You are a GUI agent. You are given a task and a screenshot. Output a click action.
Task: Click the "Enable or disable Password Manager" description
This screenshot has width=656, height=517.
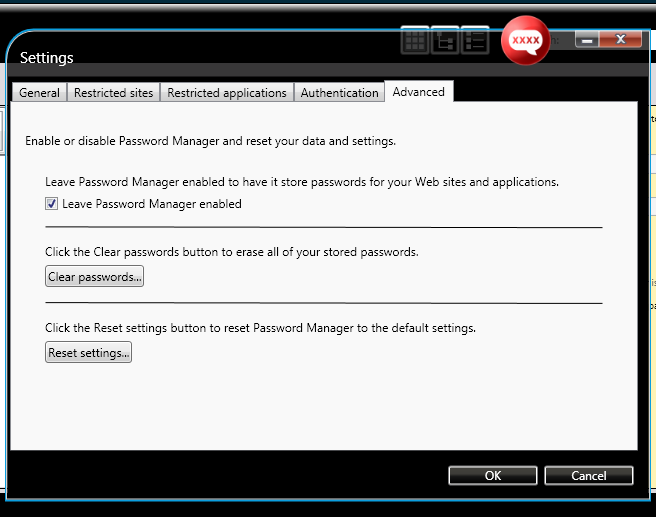(211, 141)
